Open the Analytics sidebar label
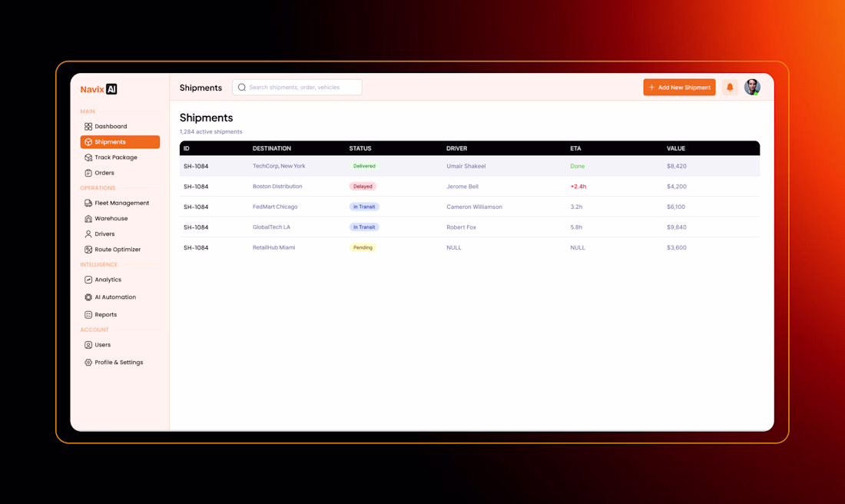Image resolution: width=845 pixels, height=504 pixels. [108, 280]
